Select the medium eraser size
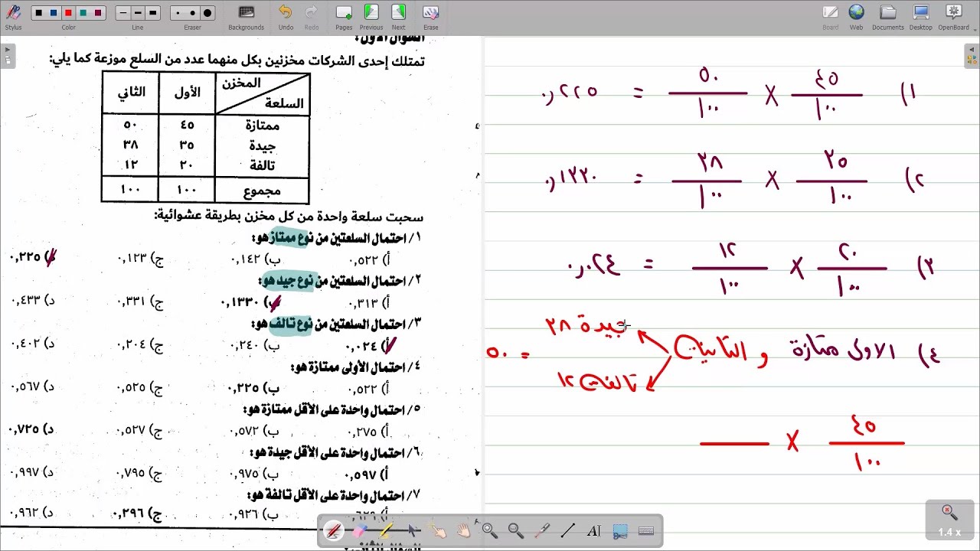980x551 pixels. (x=192, y=13)
